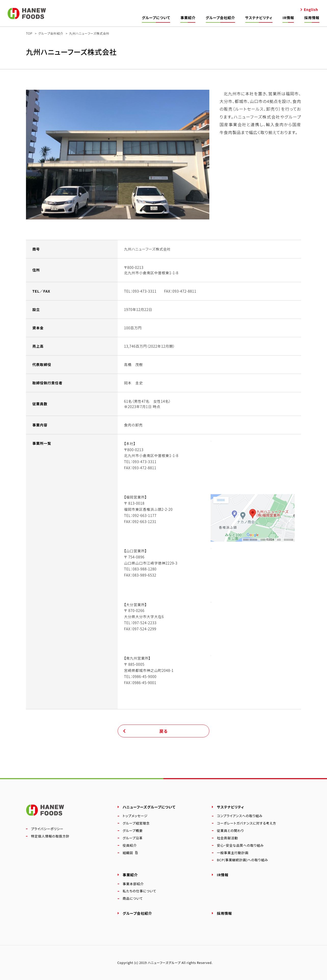Open グループ沿革 footer link
The width and height of the screenshot is (327, 980).
coord(132,838)
